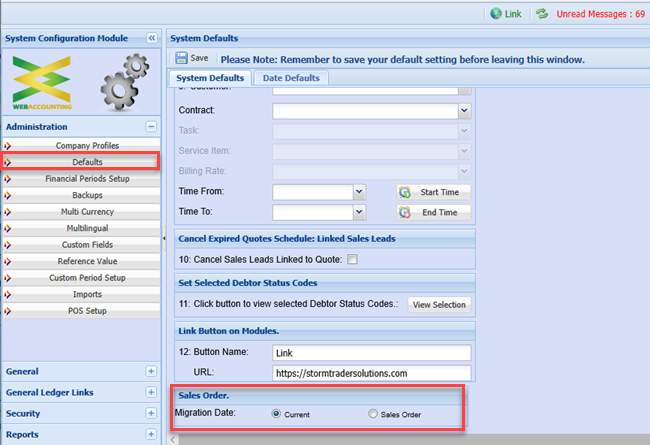Collapse sidebar using double-chevron icon
Image resolution: width=650 pixels, height=445 pixels.
pos(152,38)
